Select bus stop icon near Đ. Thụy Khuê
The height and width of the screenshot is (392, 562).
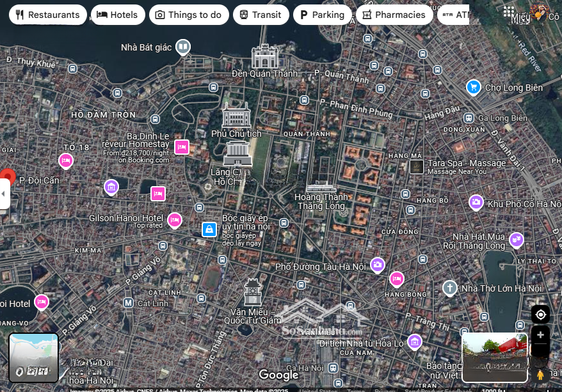[72, 68]
